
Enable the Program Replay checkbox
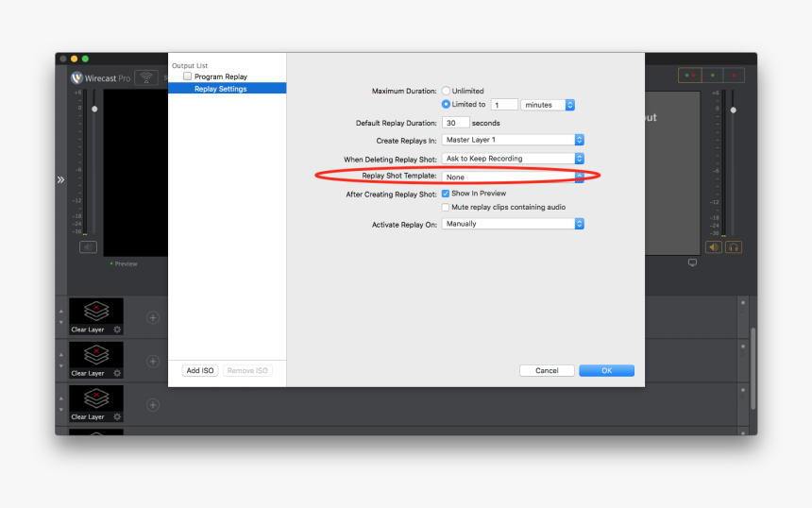click(188, 76)
